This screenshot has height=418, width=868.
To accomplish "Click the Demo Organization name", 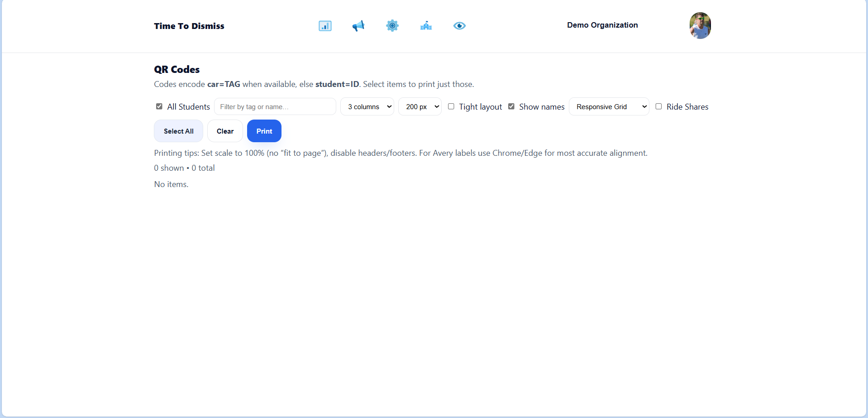I will [602, 25].
